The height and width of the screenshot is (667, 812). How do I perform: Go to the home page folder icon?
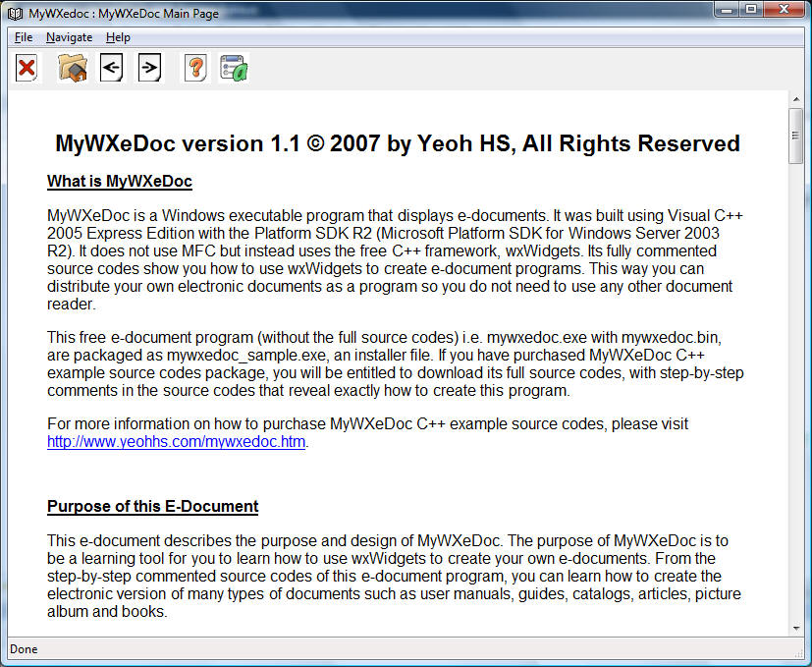click(x=72, y=68)
